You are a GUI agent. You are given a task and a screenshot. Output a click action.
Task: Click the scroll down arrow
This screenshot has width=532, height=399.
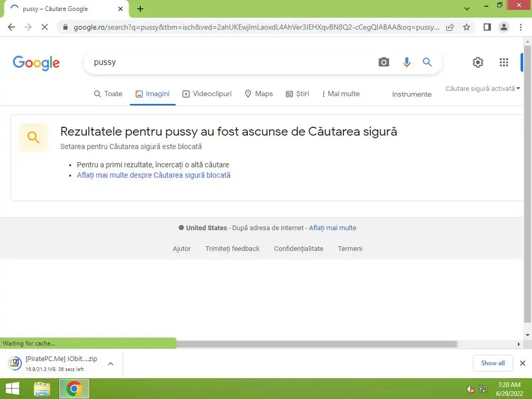(527, 335)
